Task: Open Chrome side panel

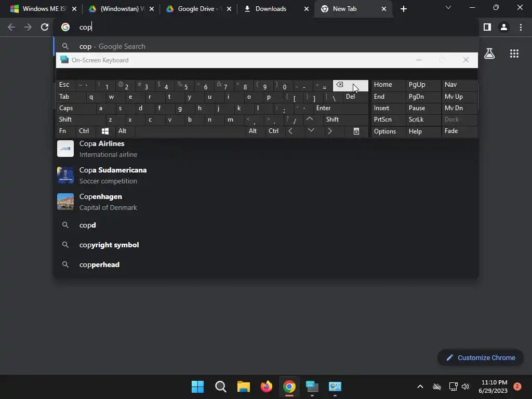Action: [487, 27]
